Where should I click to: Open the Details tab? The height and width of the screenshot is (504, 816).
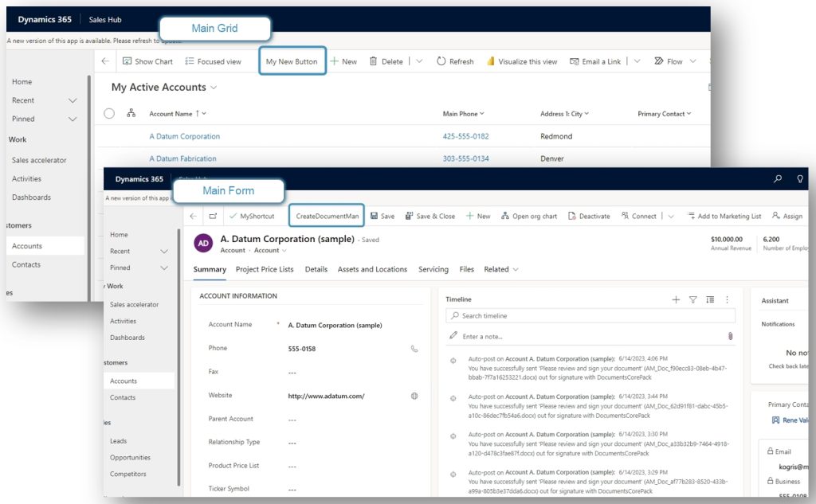pyautogui.click(x=316, y=269)
